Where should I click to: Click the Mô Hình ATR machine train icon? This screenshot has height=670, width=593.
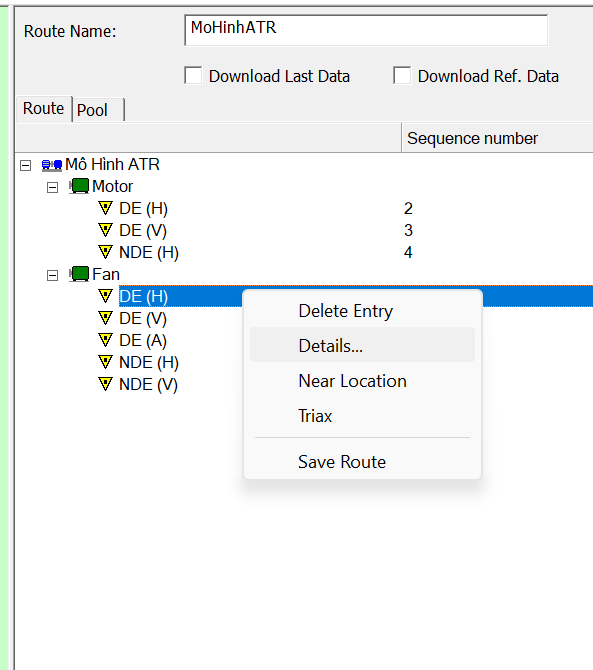tap(52, 165)
